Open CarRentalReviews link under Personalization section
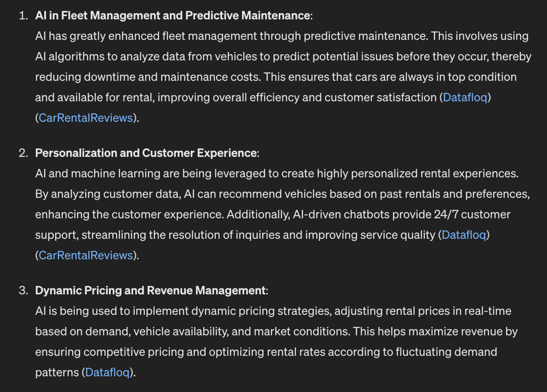The height and width of the screenshot is (392, 547). 86,255
